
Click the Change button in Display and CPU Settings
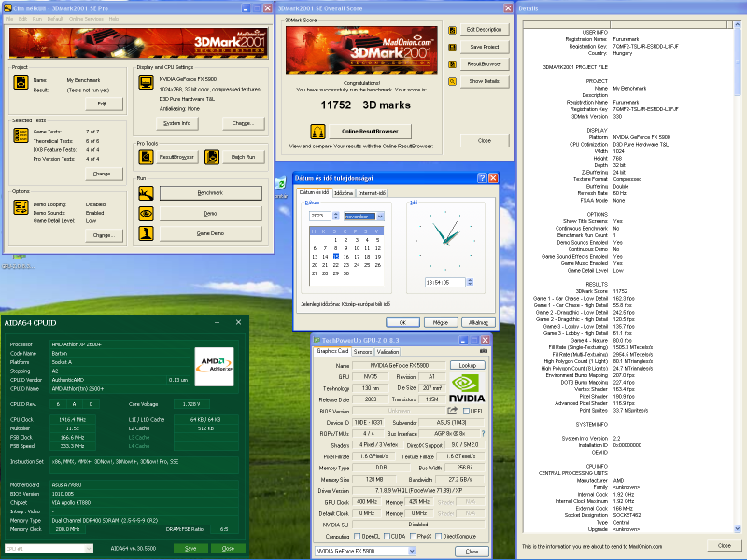point(243,123)
